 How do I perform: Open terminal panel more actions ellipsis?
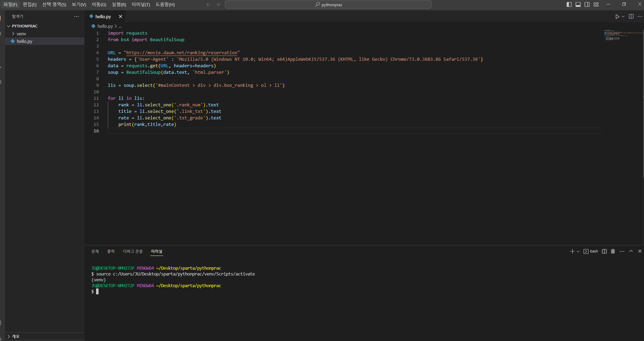[x=622, y=251]
